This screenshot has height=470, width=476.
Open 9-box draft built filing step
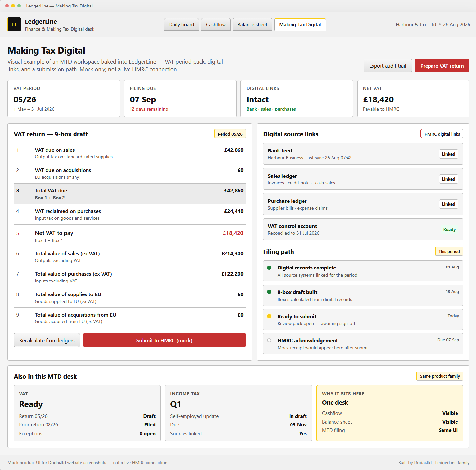[363, 295]
